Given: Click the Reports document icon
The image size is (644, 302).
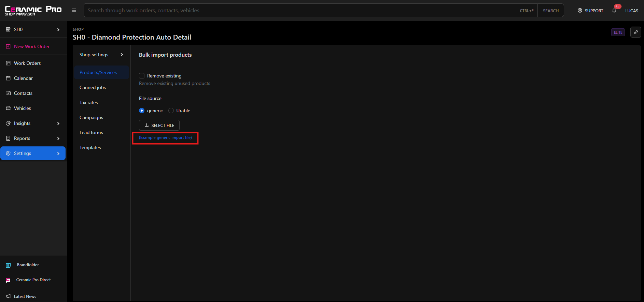Looking at the screenshot, I should [x=8, y=138].
